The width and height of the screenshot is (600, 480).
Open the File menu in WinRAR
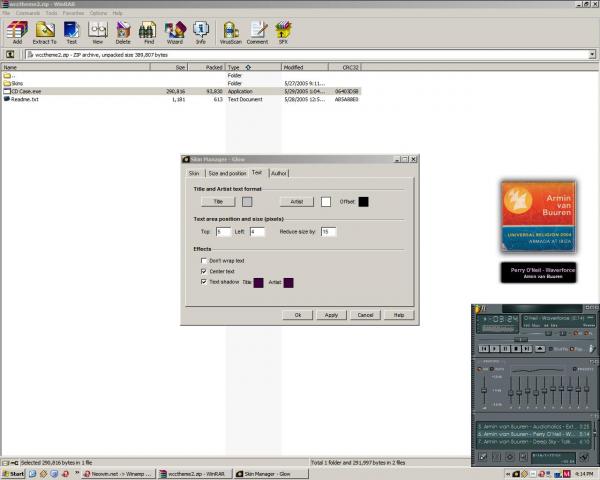7,13
